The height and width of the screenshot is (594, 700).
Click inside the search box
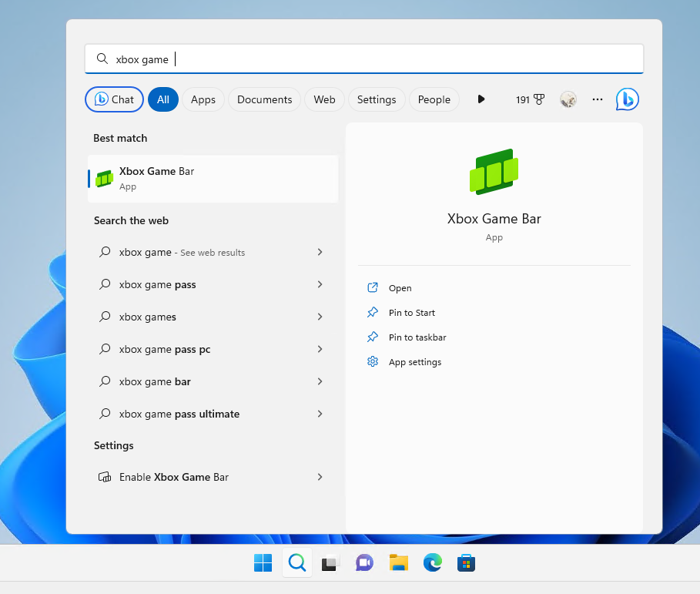tap(363, 59)
